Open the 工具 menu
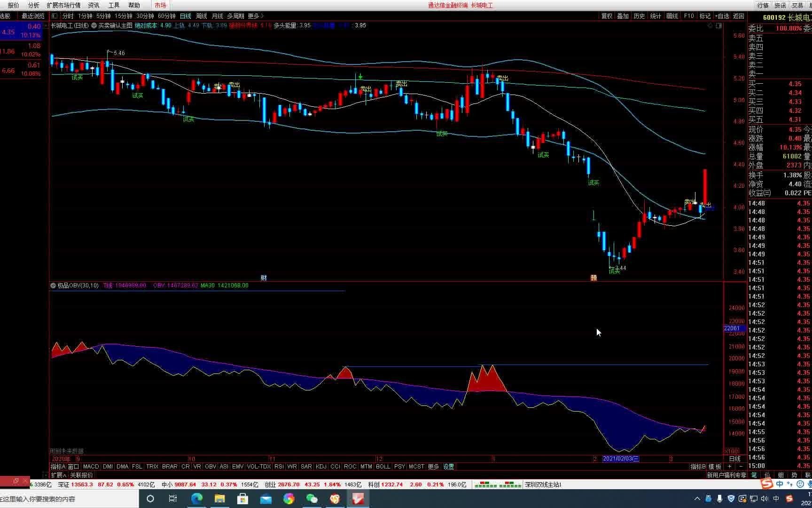The height and width of the screenshot is (508, 812). coord(114,5)
